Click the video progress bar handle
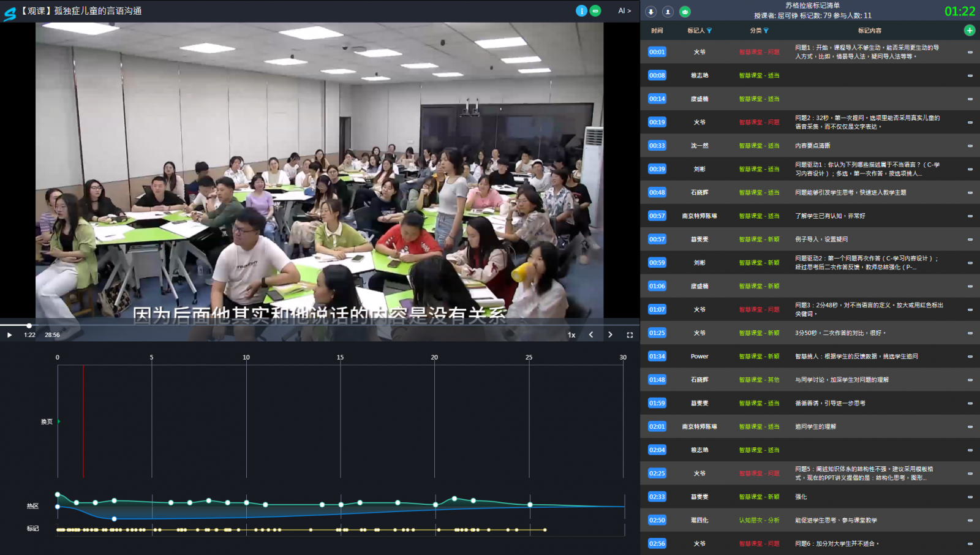 pos(29,325)
